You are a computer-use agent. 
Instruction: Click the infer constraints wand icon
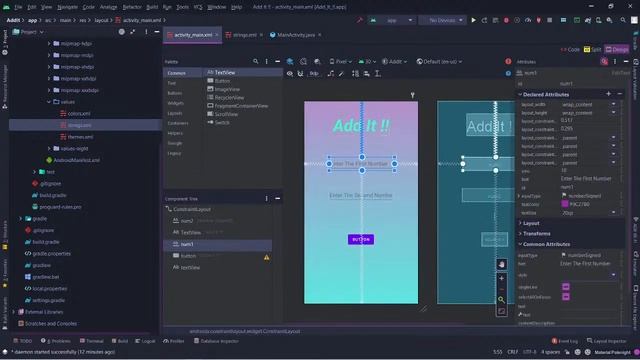pyautogui.click(x=341, y=74)
